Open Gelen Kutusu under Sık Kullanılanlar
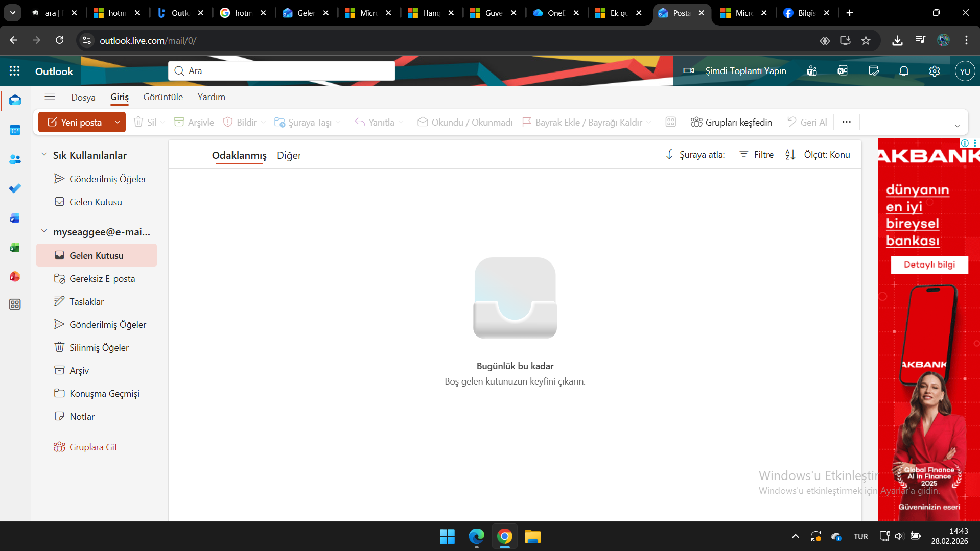The image size is (980, 551). [x=96, y=202]
